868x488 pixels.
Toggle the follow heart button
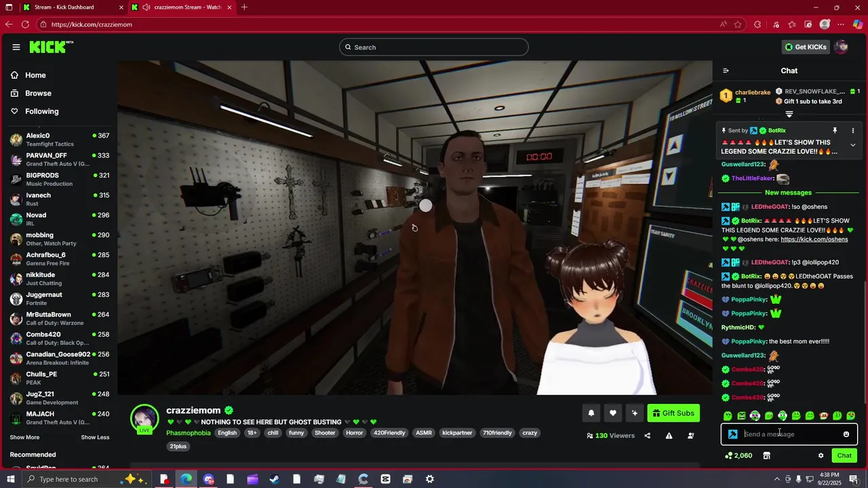click(613, 413)
